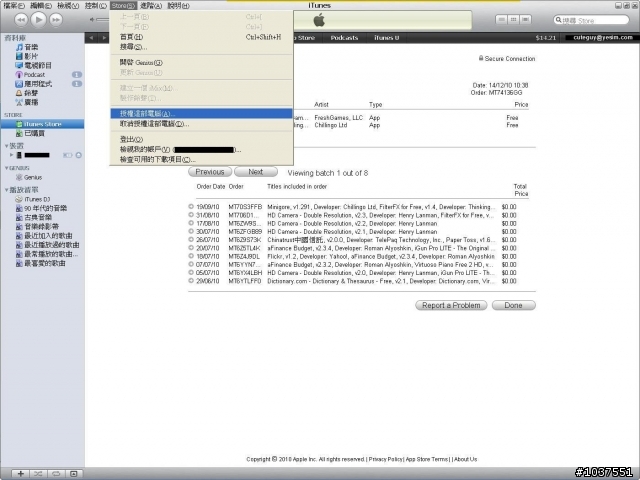
Task: Go back with store navigation arrow
Action: tap(91, 38)
